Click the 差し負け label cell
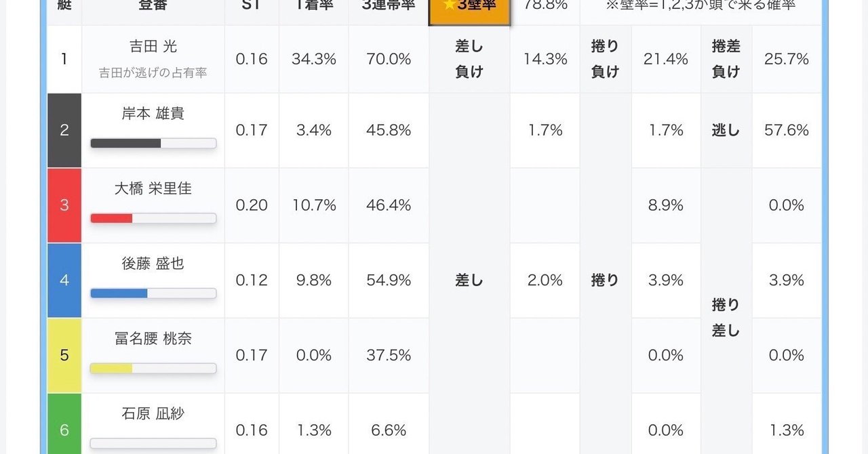The height and width of the screenshot is (454, 868). (469, 59)
